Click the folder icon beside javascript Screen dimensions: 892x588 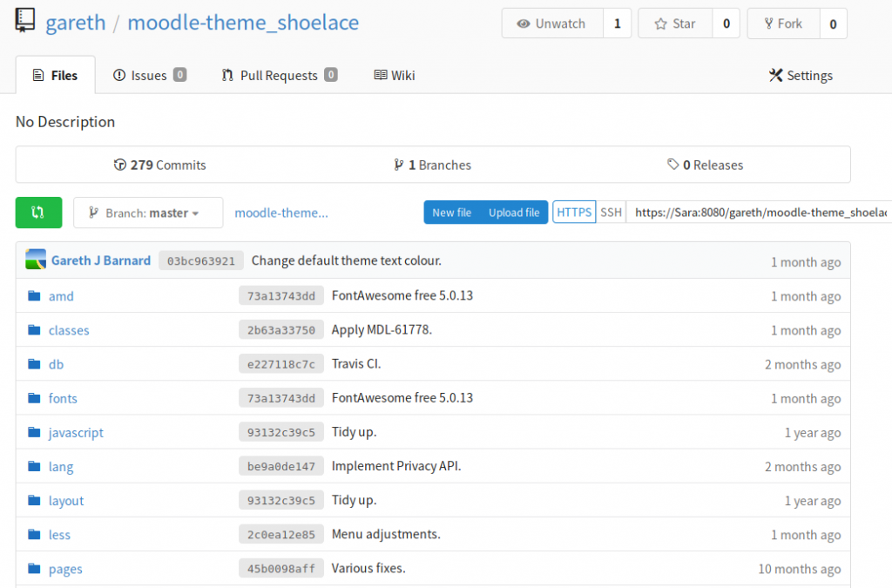tap(34, 432)
